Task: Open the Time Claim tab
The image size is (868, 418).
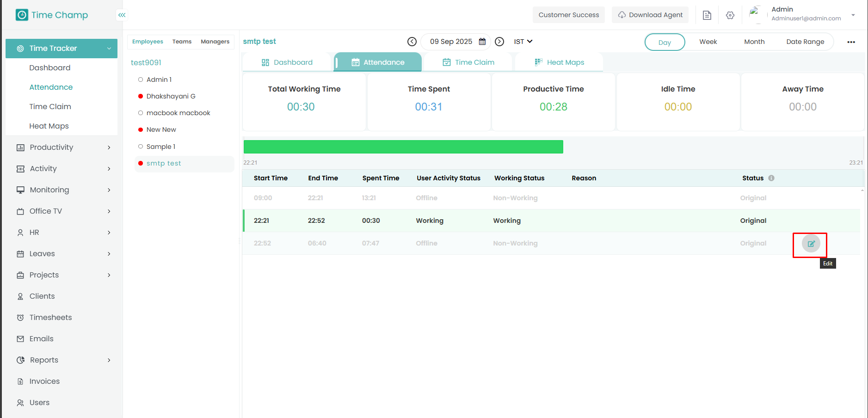Action: tap(468, 62)
